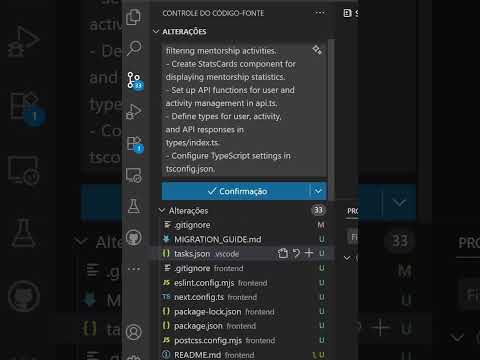The width and height of the screenshot is (480, 360).
Task: Open the Confirmação dropdown arrow
Action: coord(318,191)
